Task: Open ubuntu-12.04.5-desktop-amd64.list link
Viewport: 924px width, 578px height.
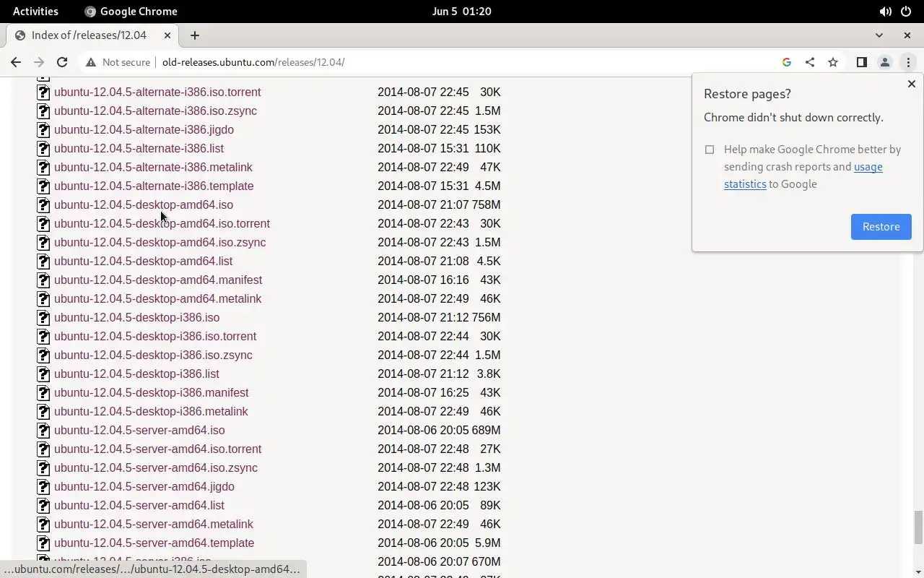Action: [143, 261]
